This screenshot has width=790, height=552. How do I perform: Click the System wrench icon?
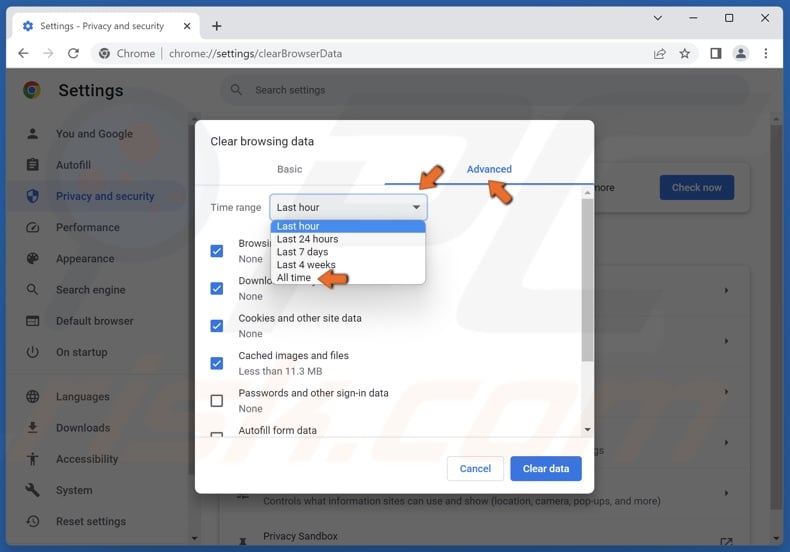click(x=33, y=490)
